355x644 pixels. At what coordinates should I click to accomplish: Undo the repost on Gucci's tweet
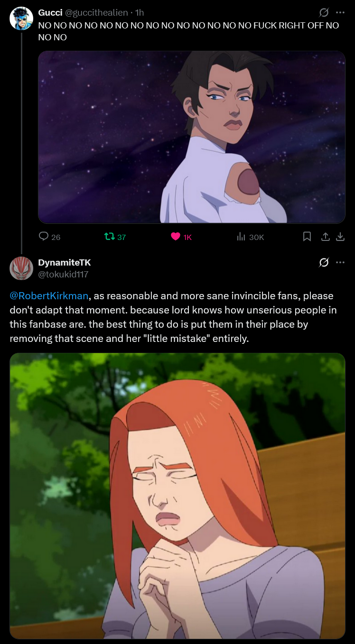[x=109, y=236]
